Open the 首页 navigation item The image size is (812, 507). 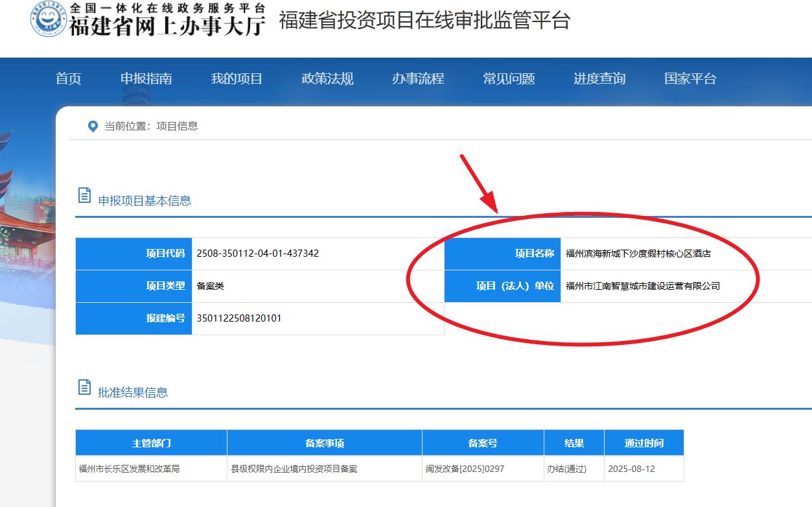click(x=69, y=79)
